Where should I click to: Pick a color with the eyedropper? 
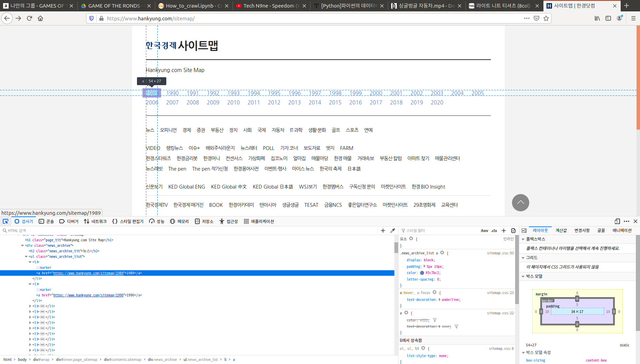click(393, 231)
